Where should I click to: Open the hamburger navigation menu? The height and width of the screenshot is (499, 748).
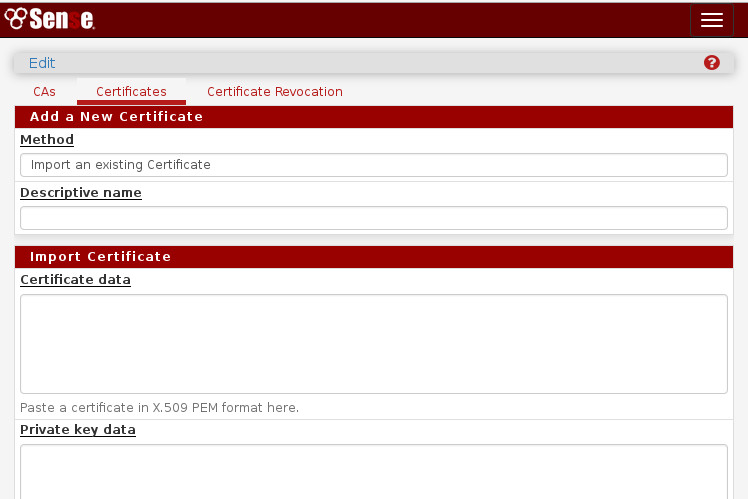(x=711, y=20)
